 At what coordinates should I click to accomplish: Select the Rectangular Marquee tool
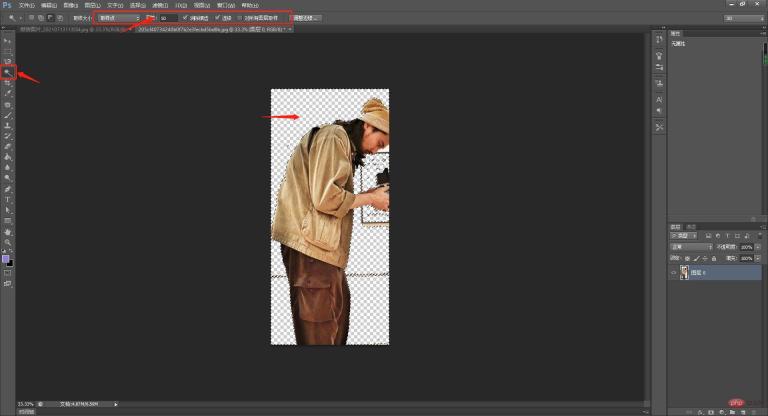pos(7,51)
